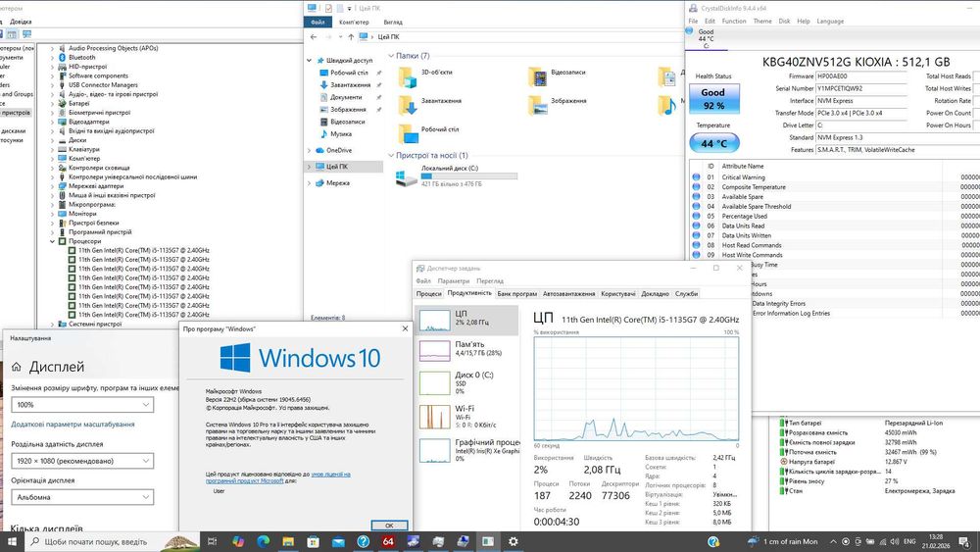Open the Відеозаписи folder in Папки section

tap(537, 77)
